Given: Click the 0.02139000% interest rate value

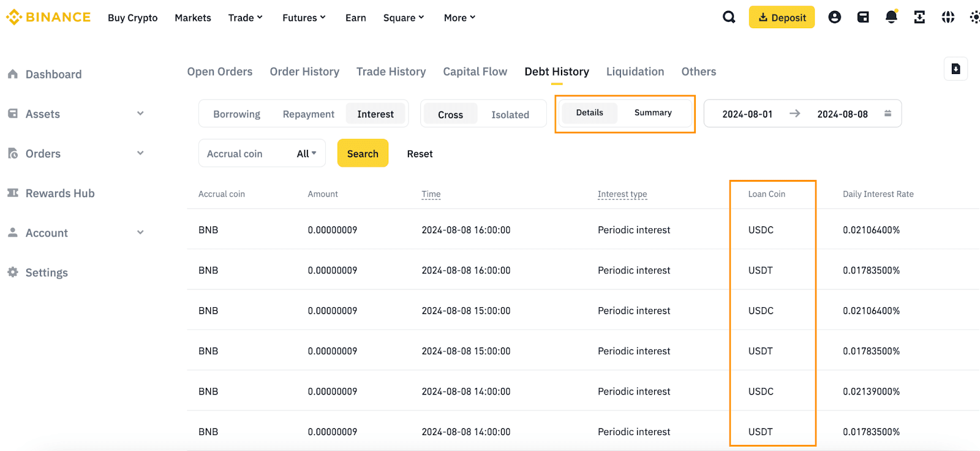Looking at the screenshot, I should (x=871, y=391).
